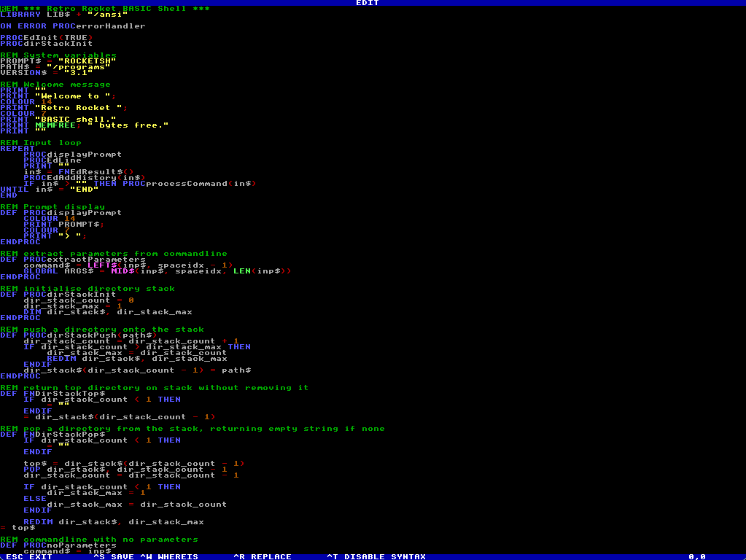The width and height of the screenshot is (746, 560).
Task: Click the 'PATH$ = "/programs"' line
Action: (55, 67)
